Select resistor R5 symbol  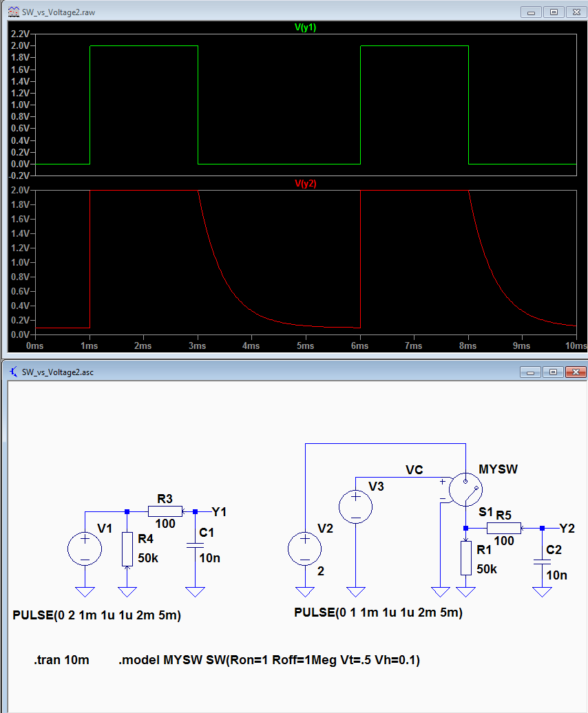(504, 528)
